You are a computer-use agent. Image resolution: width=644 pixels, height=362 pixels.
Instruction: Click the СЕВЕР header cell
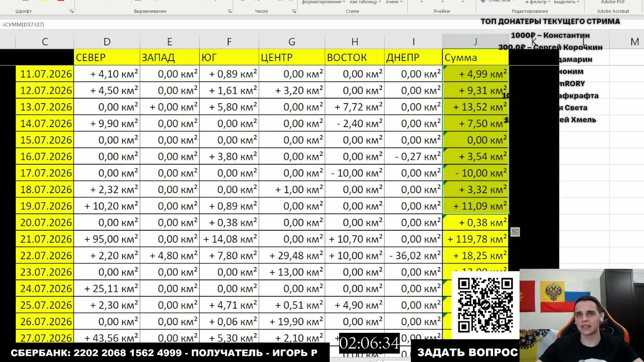[x=107, y=57]
